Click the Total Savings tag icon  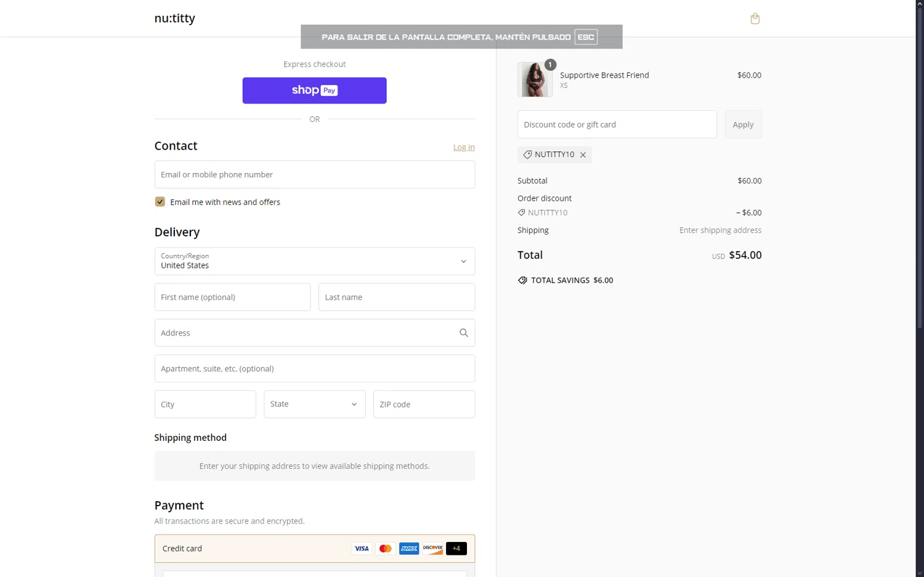[x=522, y=280]
